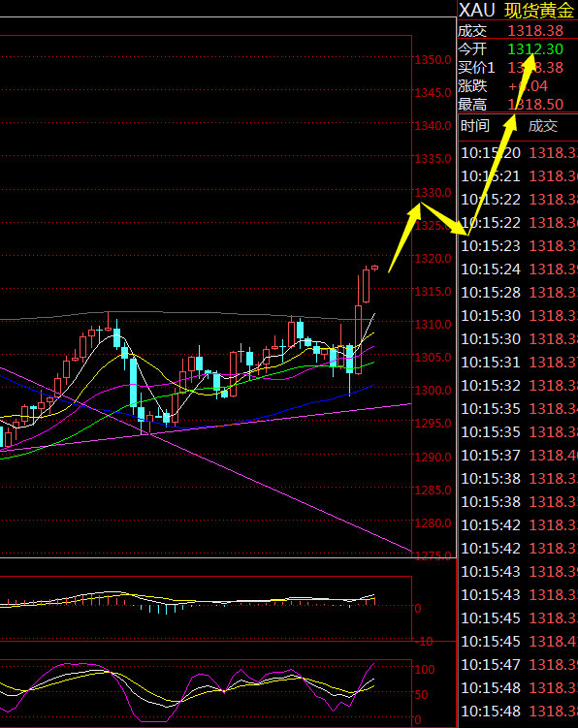Viewport: 578px width, 728px height.
Task: Click the latest small candlestick near 1320
Action: click(x=375, y=268)
